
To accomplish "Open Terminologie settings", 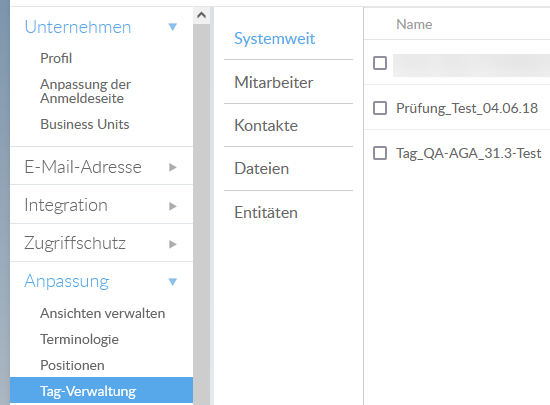I will tap(80, 339).
